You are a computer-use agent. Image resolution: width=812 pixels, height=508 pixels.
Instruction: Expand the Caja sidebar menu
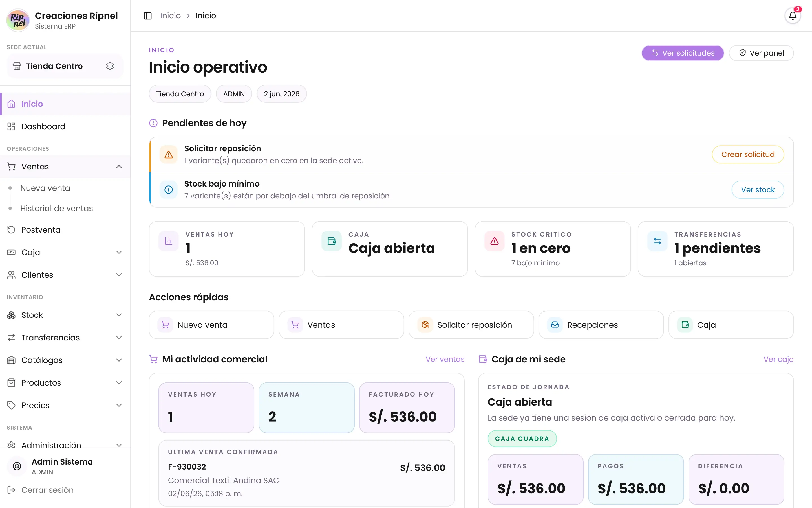[x=119, y=252]
